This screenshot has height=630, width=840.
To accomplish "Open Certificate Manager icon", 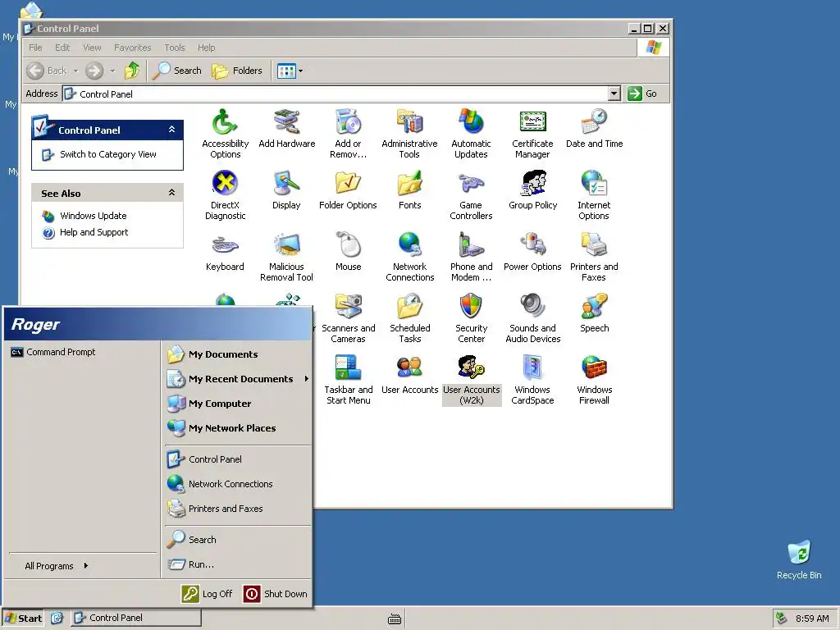I will [532, 134].
